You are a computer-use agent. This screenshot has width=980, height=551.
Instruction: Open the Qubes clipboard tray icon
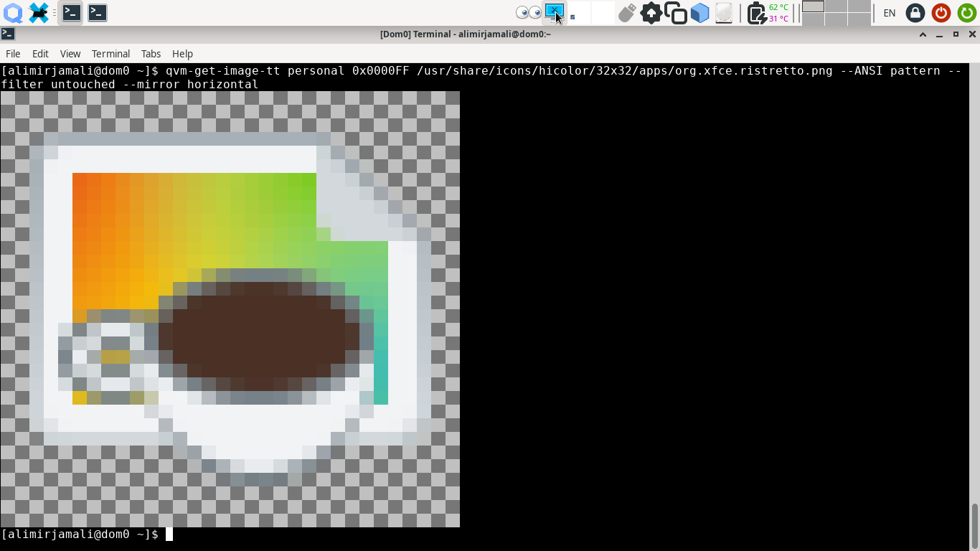click(x=675, y=12)
